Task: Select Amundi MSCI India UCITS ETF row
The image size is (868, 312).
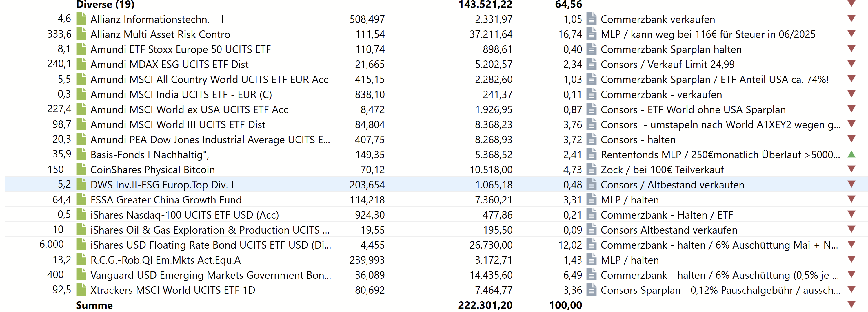Action: [181, 94]
